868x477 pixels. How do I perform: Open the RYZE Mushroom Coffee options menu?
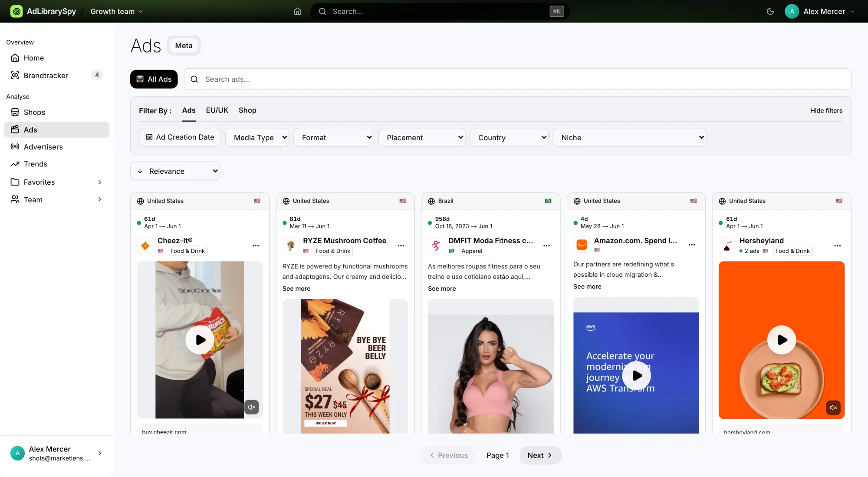401,246
